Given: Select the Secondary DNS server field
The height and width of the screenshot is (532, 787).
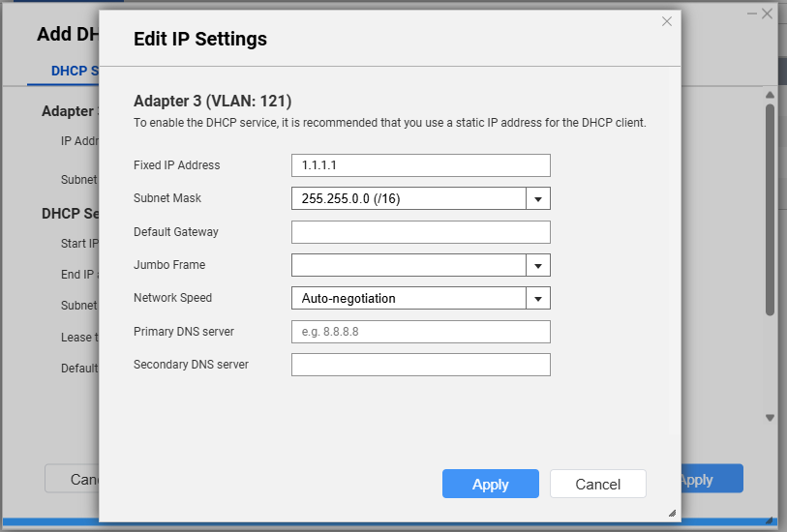Looking at the screenshot, I should pos(420,365).
